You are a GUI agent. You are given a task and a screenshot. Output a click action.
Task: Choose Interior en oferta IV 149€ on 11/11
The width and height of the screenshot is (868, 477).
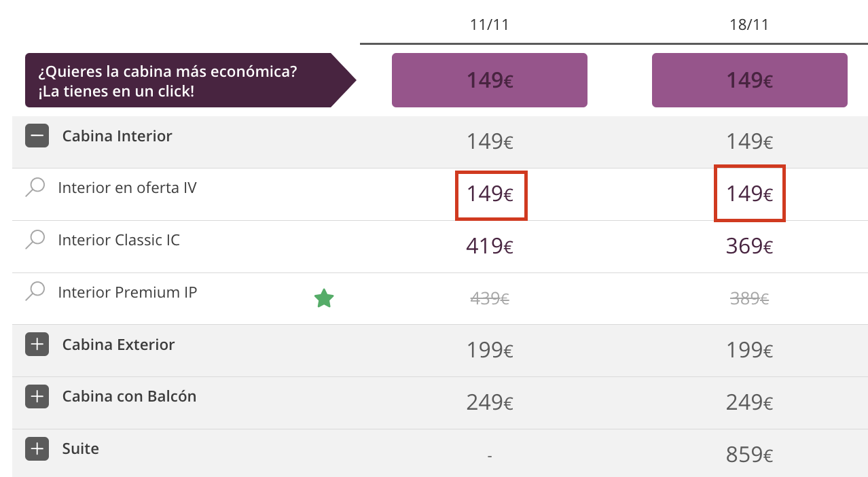tap(490, 194)
